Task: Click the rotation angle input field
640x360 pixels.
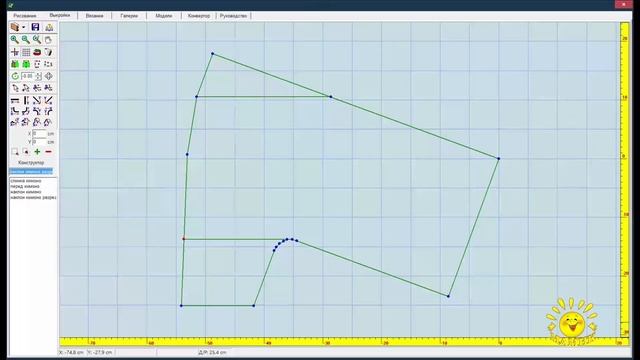Action: pyautogui.click(x=27, y=76)
